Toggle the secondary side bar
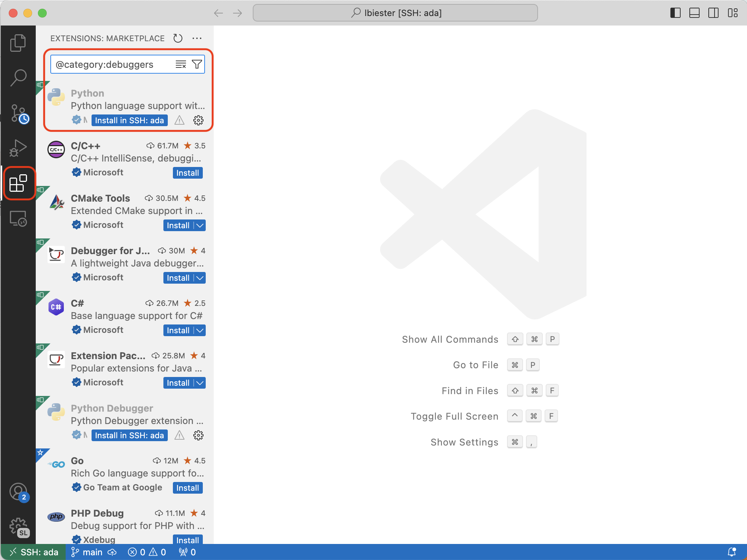The image size is (747, 560). click(713, 13)
